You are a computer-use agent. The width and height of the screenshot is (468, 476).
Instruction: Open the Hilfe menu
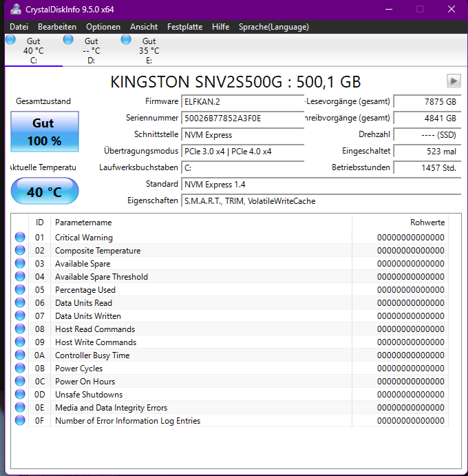[220, 27]
